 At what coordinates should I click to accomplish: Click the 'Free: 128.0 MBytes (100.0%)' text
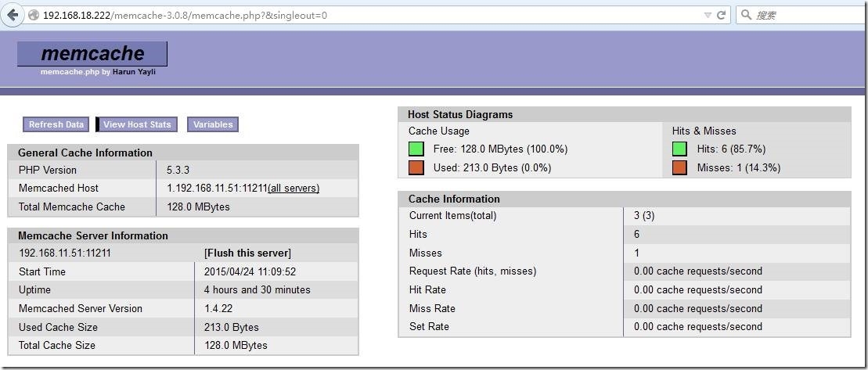(x=500, y=149)
